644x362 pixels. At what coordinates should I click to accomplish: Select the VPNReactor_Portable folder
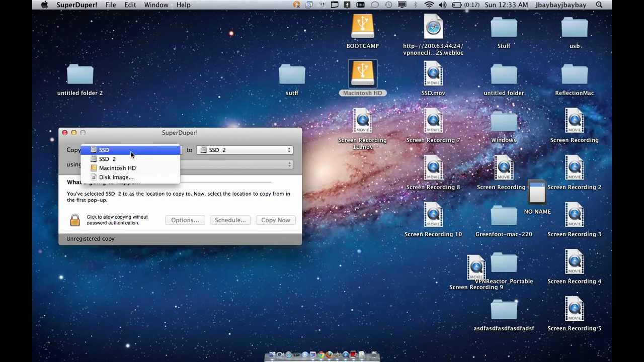504,263
